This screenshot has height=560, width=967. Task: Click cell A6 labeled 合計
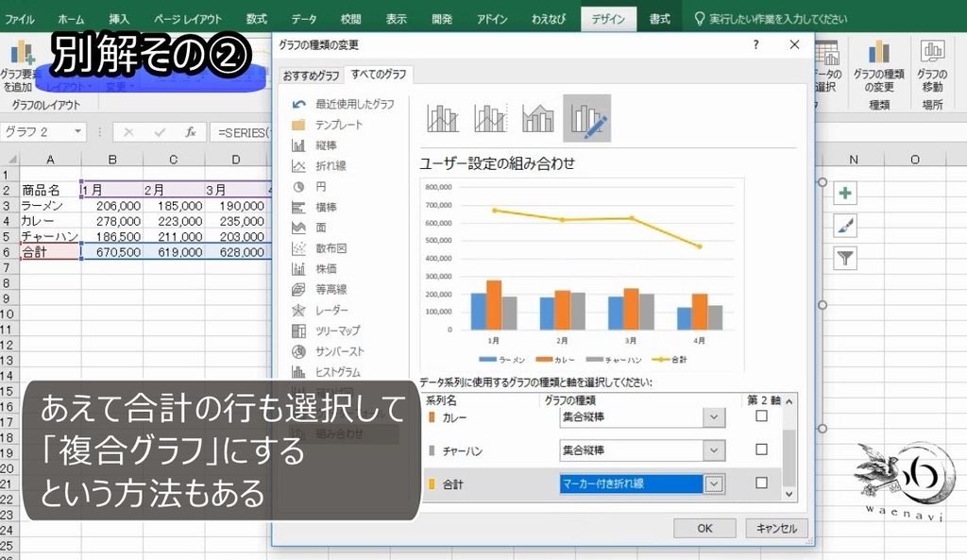coord(50,252)
